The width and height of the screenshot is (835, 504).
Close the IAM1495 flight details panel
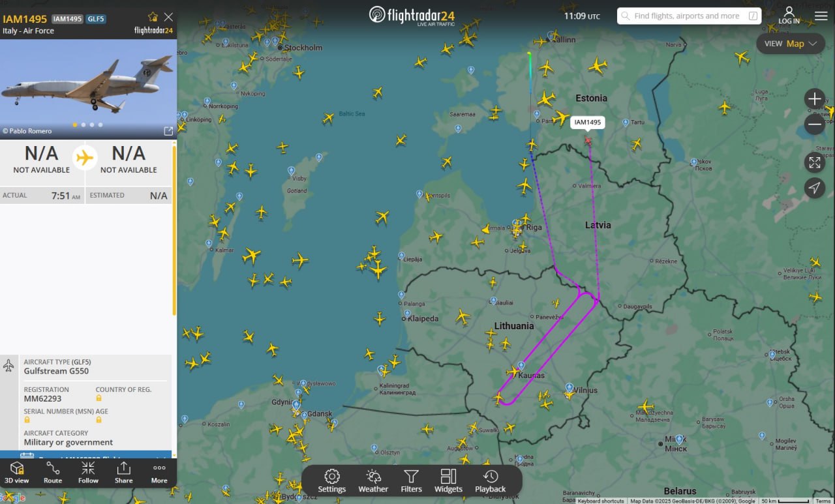[168, 17]
